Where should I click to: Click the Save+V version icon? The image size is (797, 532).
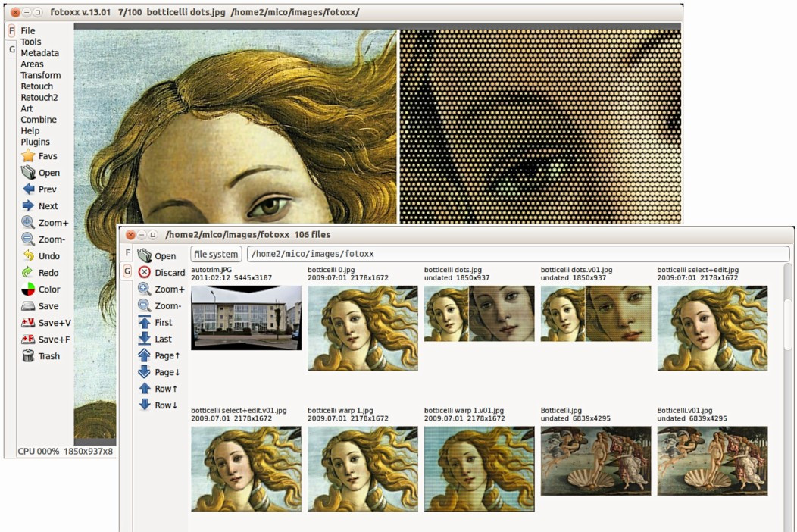click(x=28, y=322)
